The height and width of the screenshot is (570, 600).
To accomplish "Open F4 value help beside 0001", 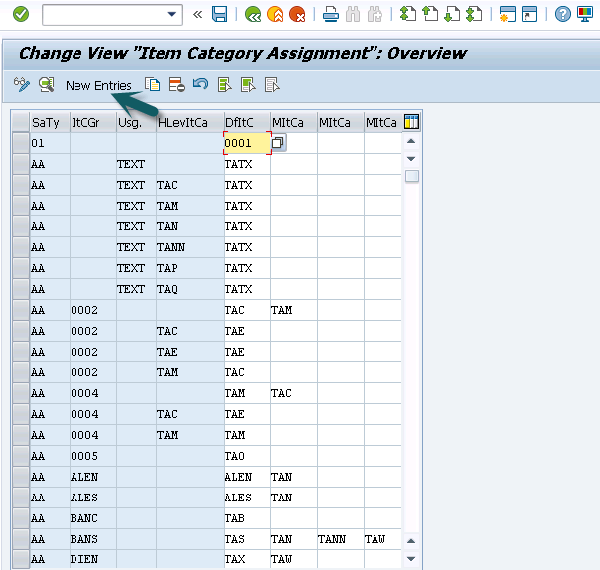I will click(x=278, y=143).
